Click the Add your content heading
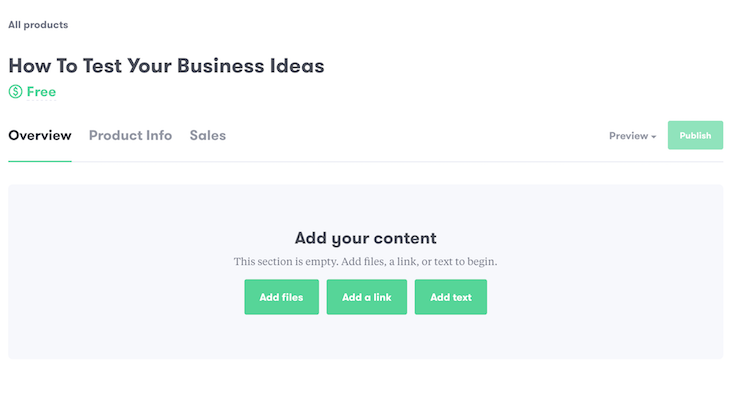The height and width of the screenshot is (394, 750). 365,238
